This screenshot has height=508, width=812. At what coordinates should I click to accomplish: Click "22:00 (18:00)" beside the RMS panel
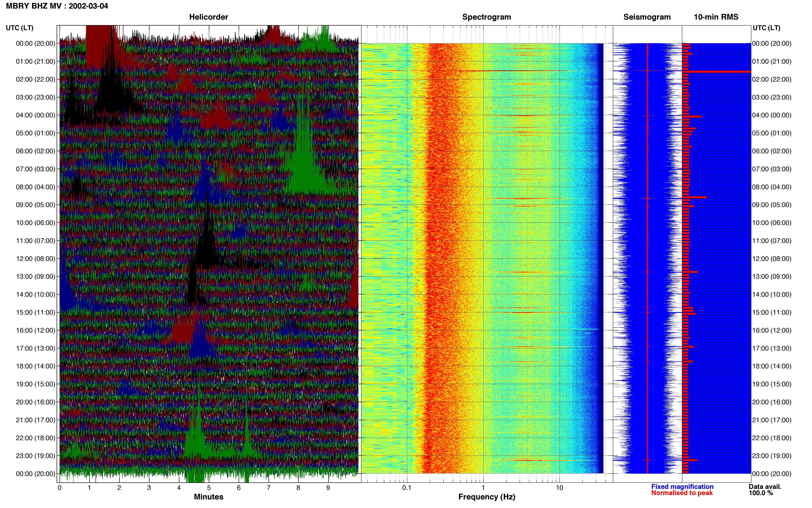(x=772, y=438)
